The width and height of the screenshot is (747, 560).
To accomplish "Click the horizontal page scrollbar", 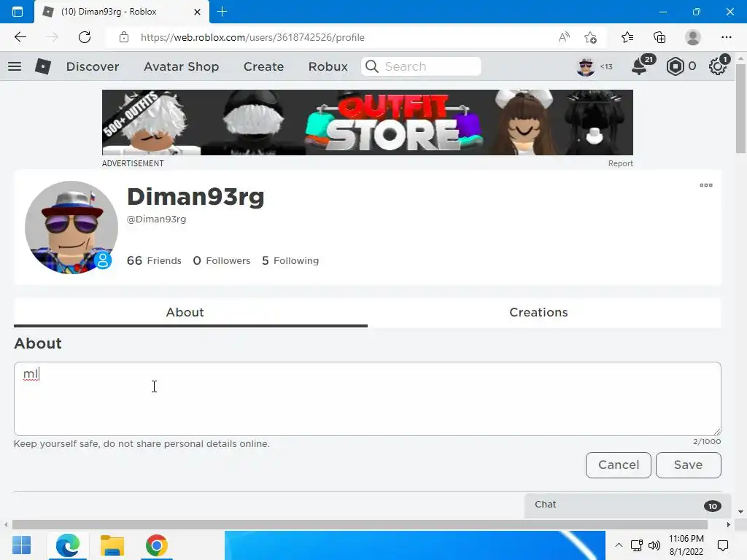I will [x=360, y=525].
